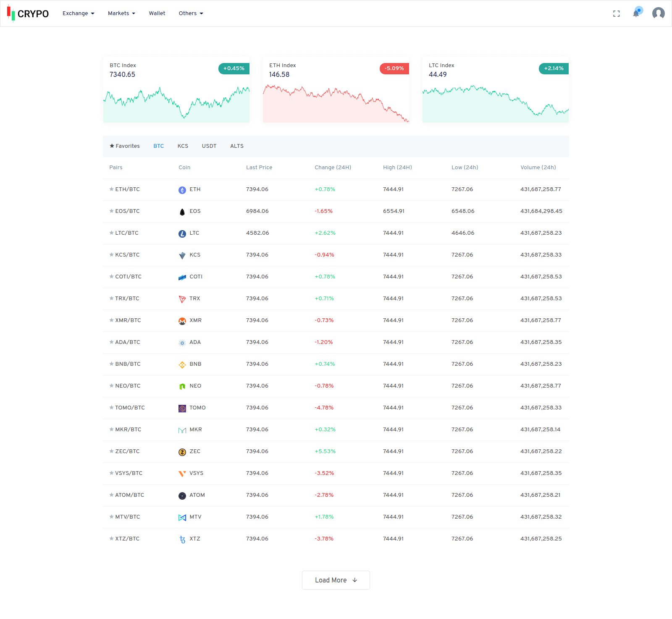The width and height of the screenshot is (672, 619).
Task: Click the VSYS coin icon
Action: coord(182,474)
